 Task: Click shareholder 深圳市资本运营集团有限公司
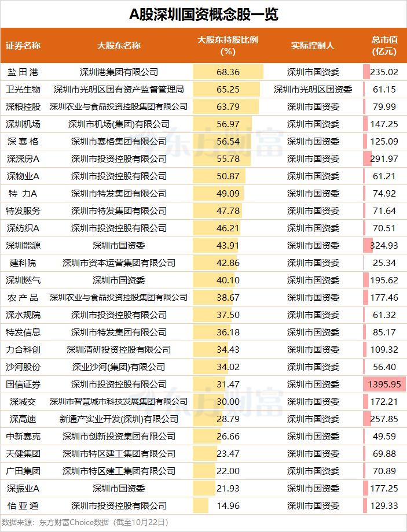[x=119, y=263]
